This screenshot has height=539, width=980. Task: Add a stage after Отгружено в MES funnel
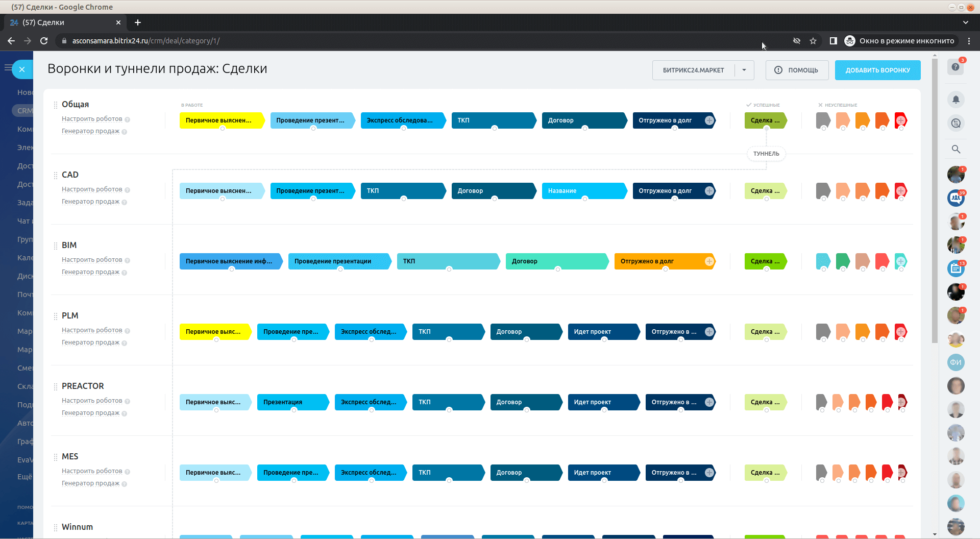[709, 473]
